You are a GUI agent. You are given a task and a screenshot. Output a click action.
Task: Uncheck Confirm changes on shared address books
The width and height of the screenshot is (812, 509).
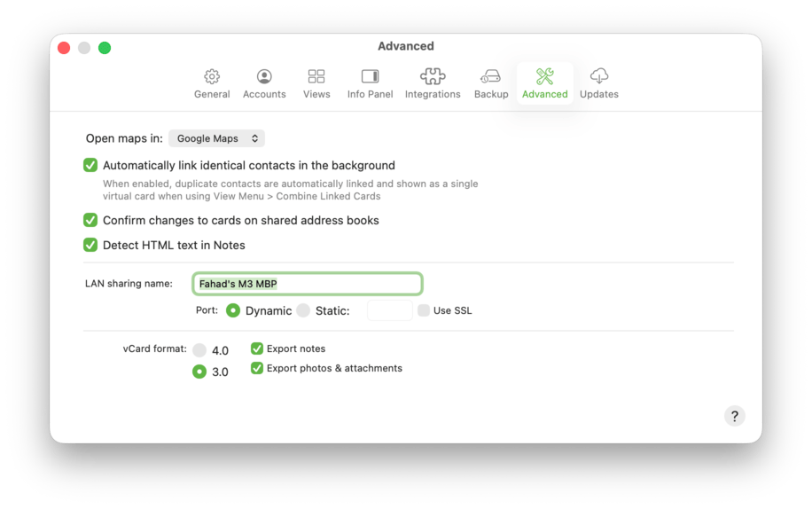[x=90, y=220]
